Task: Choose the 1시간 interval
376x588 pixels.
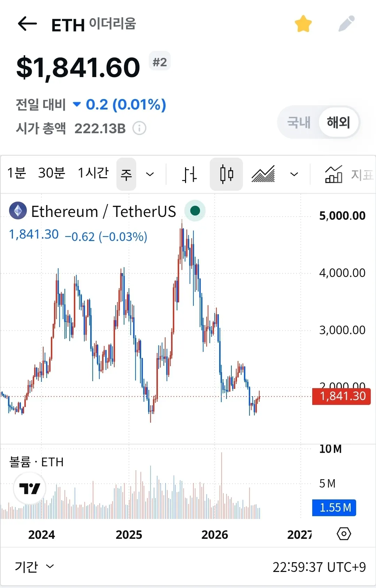Action: pyautogui.click(x=93, y=173)
